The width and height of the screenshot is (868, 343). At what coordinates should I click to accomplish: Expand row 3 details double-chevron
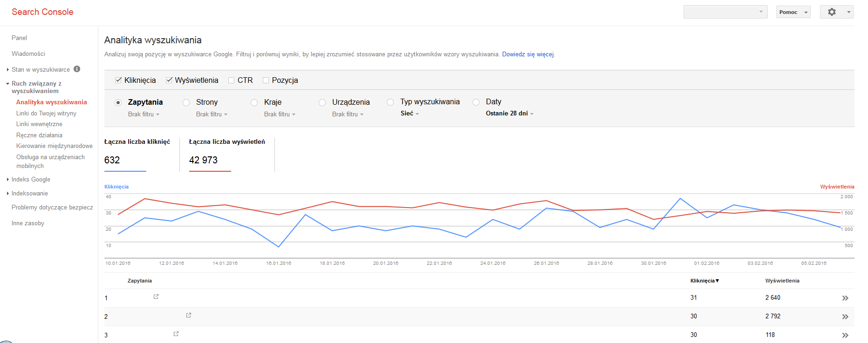(x=845, y=335)
